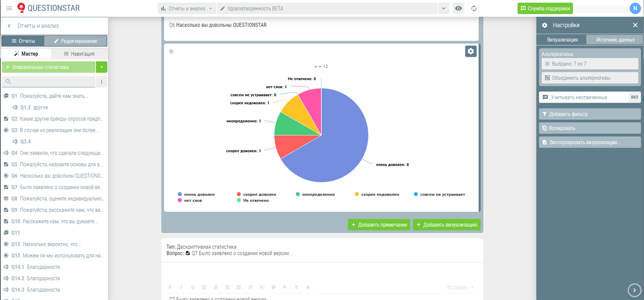Toggle скорее недоволен legend series

[x=377, y=194]
